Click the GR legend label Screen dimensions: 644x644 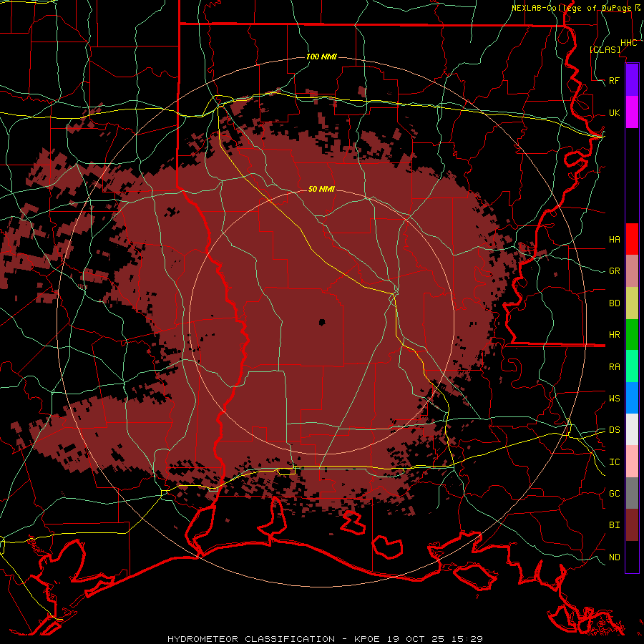pos(614,271)
